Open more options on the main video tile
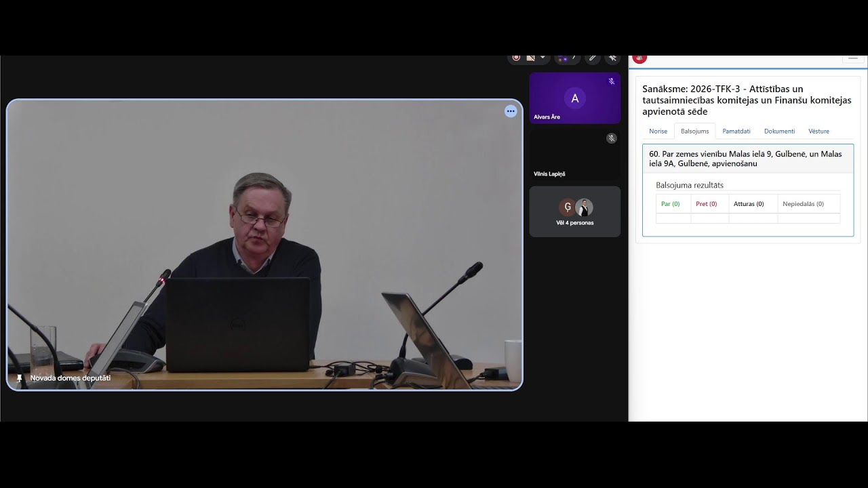Image resolution: width=868 pixels, height=488 pixels. pyautogui.click(x=511, y=111)
